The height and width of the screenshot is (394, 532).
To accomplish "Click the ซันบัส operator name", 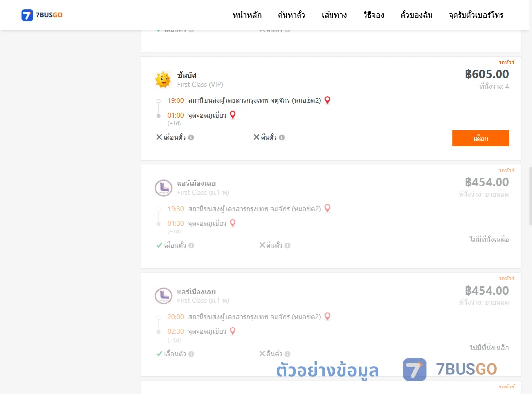I will [x=187, y=75].
